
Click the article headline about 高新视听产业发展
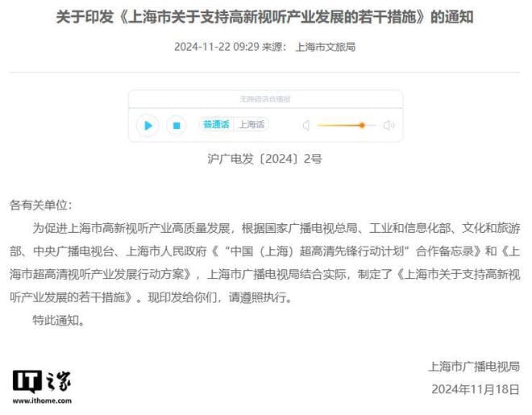click(264, 17)
